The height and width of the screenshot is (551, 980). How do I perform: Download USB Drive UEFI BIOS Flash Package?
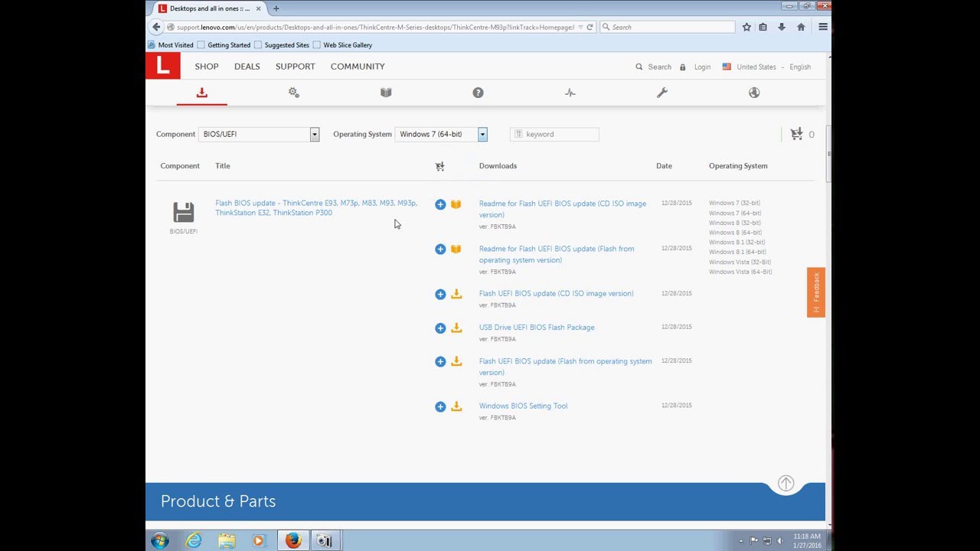(x=456, y=328)
